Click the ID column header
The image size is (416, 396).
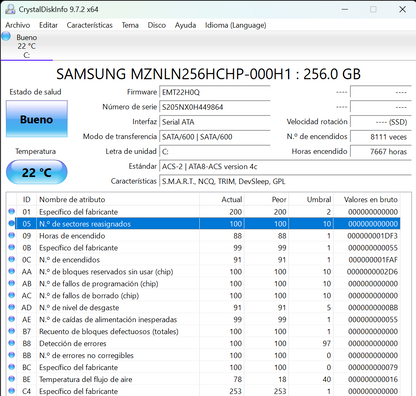tap(27, 200)
